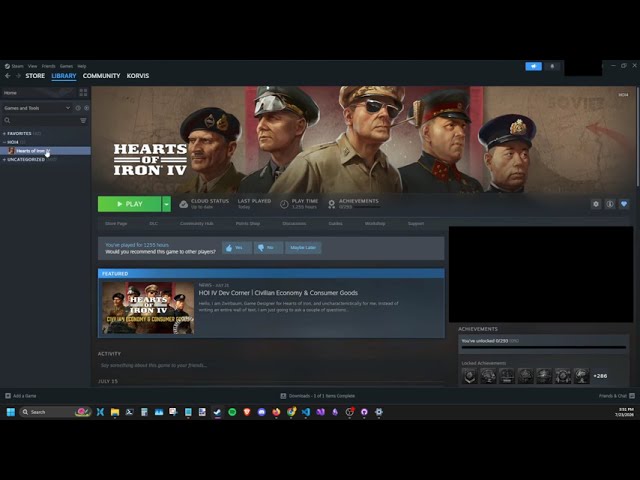640x480 pixels.
Task: Click the Windows taskbar Search box
Action: coord(55,412)
